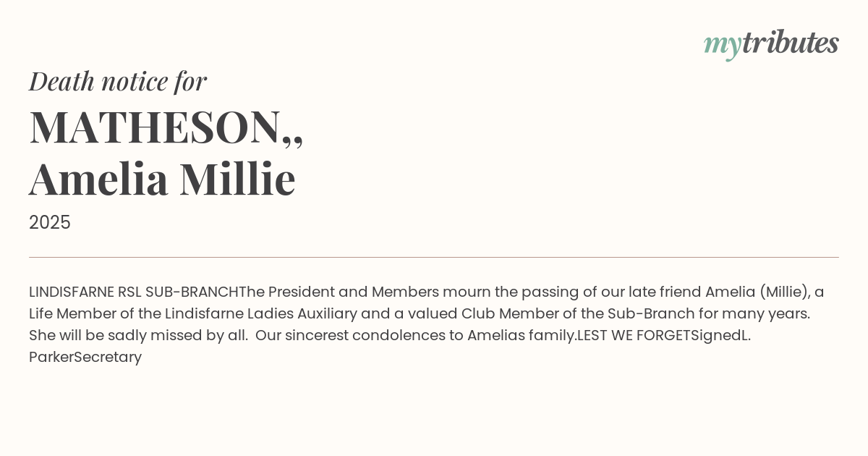
Task: Click "Lindisfarne Ladies Auxiliary" in the notice
Action: tap(261, 314)
